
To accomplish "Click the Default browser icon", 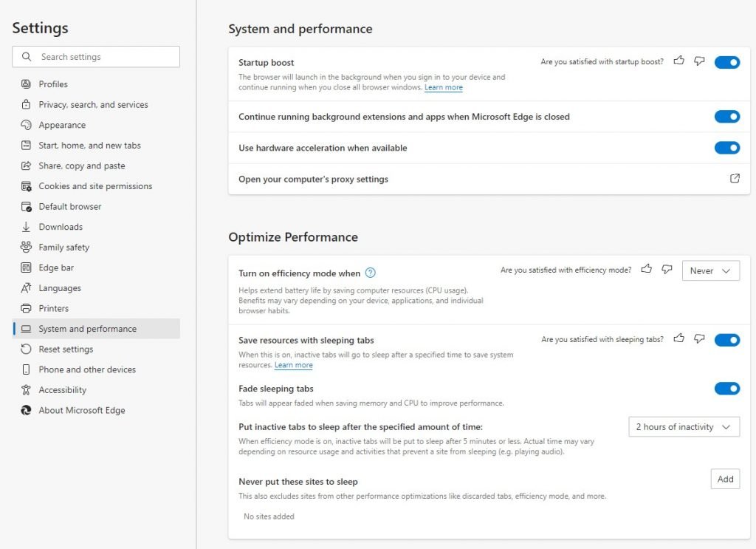I will (x=26, y=206).
